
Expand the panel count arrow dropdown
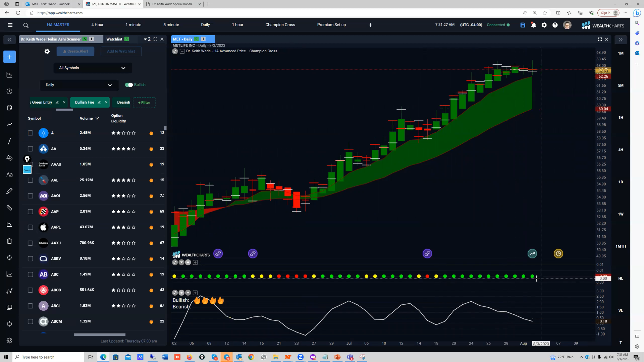coord(147,39)
